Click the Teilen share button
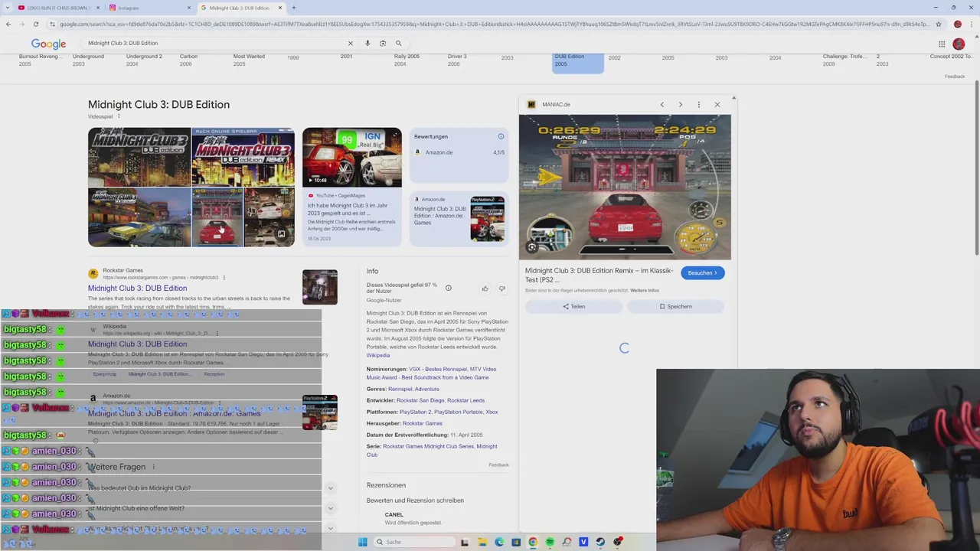 point(573,306)
